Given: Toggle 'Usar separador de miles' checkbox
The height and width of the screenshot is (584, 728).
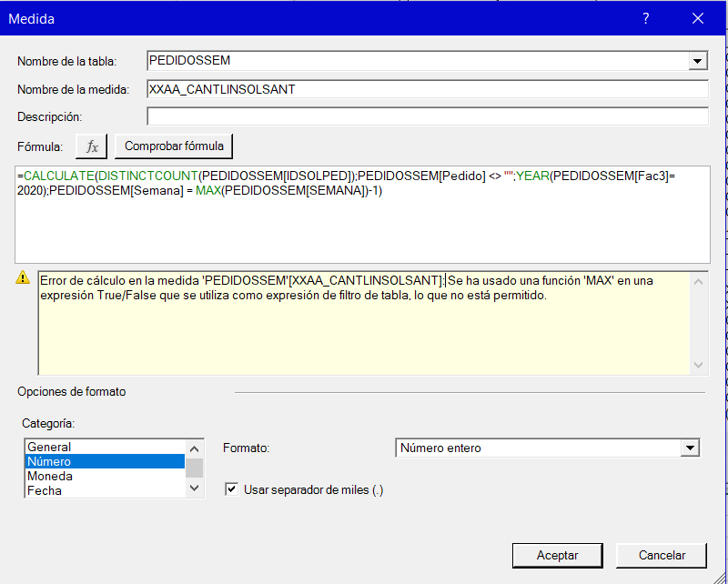Looking at the screenshot, I should [x=231, y=489].
